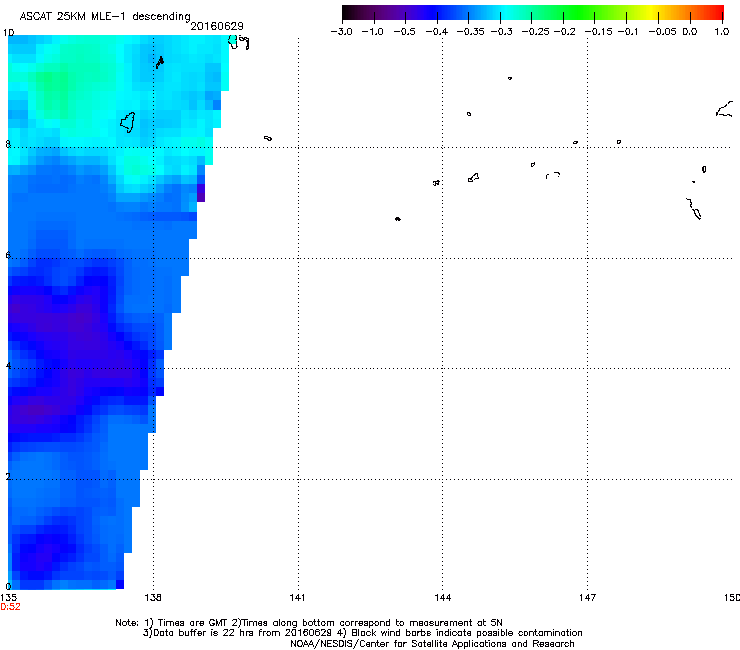Click the "3)Data buffer is 22 hrs" note line
The height and width of the screenshot is (650, 740).
(362, 633)
